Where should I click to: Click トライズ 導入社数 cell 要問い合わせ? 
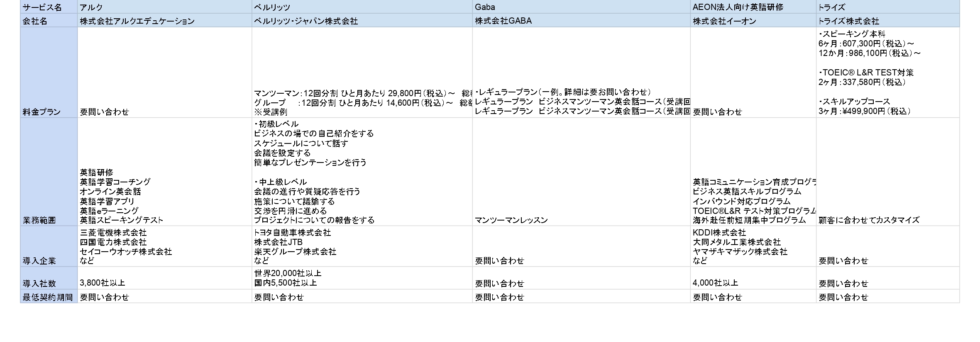888,278
